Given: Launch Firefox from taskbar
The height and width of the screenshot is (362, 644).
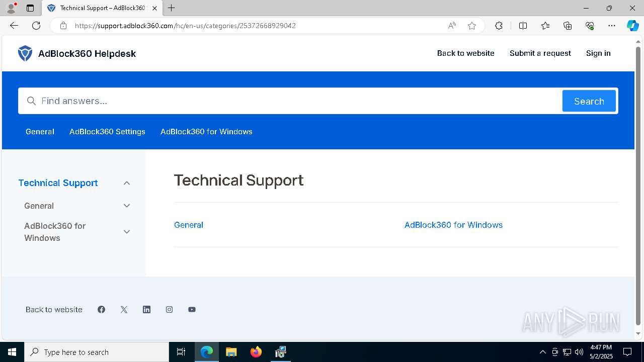Looking at the screenshot, I should click(x=256, y=352).
